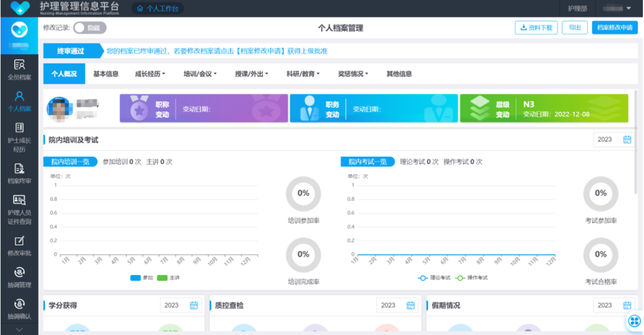Toggle 参加 legend in training chart
The image size is (644, 335).
coord(141,278)
